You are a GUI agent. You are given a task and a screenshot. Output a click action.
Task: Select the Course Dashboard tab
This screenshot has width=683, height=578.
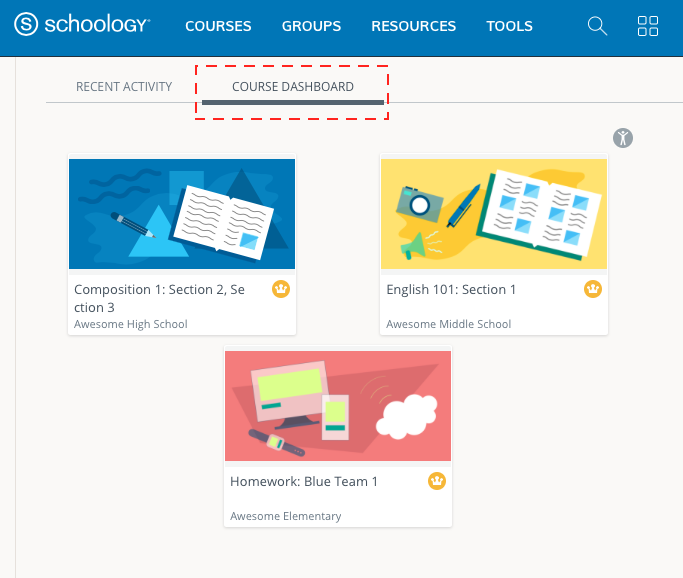pos(293,87)
